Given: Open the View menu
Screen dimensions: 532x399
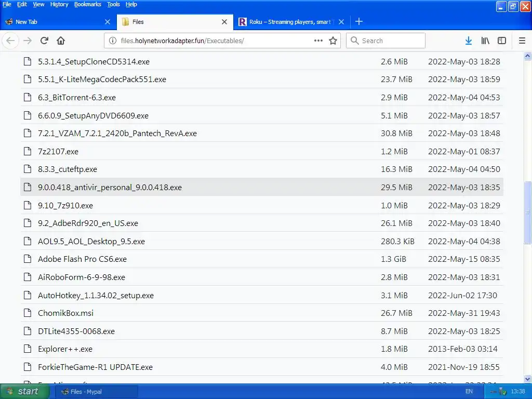Looking at the screenshot, I should click(x=38, y=4).
